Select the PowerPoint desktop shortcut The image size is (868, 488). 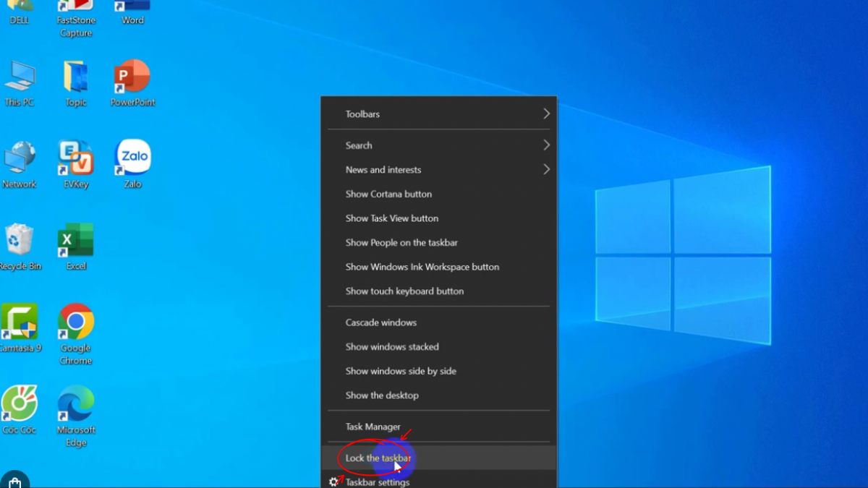click(x=132, y=84)
